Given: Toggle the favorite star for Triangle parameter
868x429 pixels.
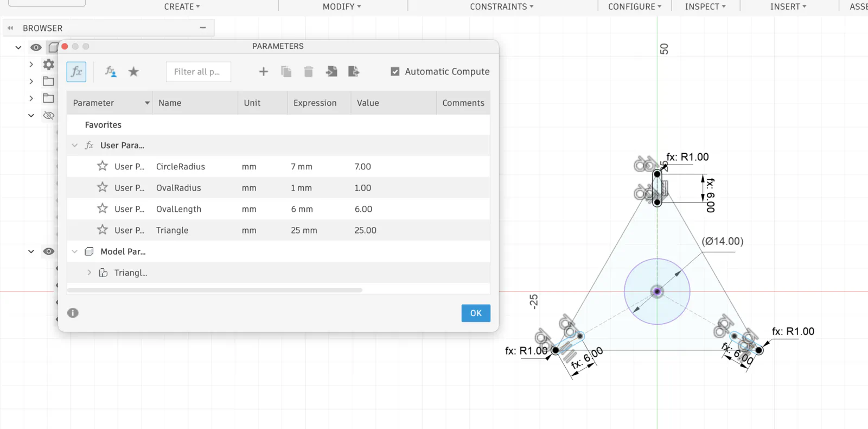Looking at the screenshot, I should (103, 230).
